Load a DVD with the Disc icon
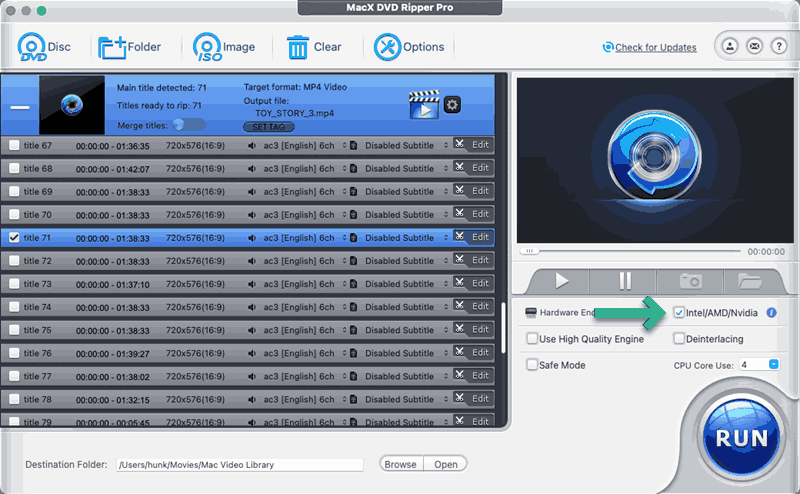This screenshot has width=800, height=494. click(32, 47)
